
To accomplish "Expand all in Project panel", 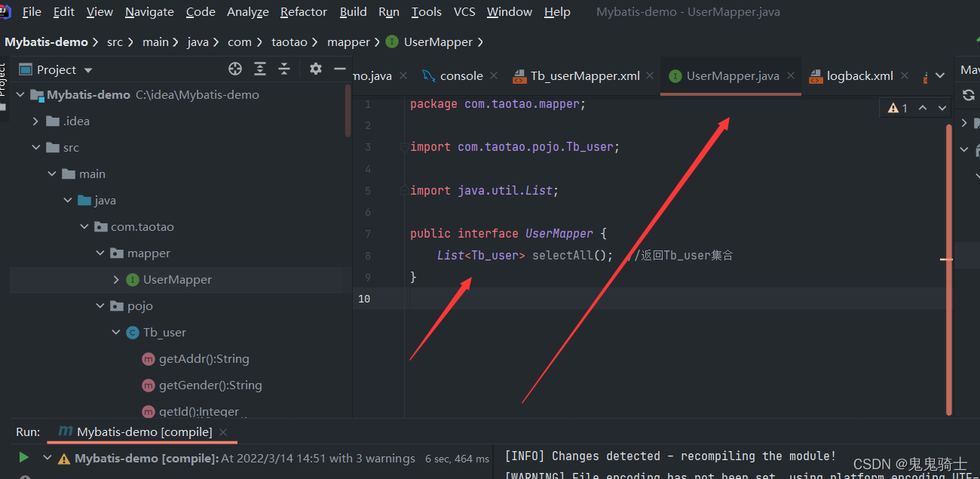I will tap(260, 69).
